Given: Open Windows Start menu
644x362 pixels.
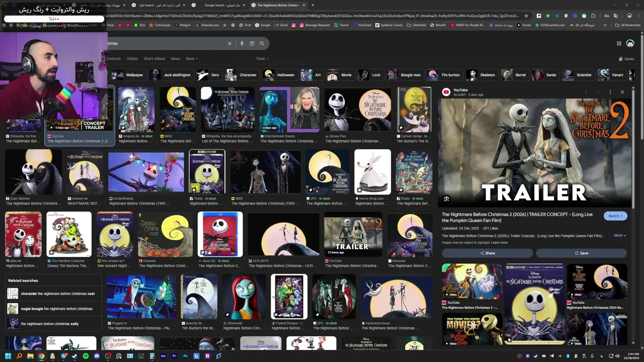Looking at the screenshot, I should coord(8,356).
